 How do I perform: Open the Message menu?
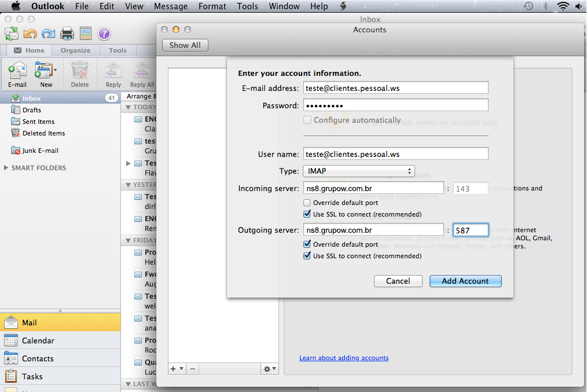click(171, 6)
